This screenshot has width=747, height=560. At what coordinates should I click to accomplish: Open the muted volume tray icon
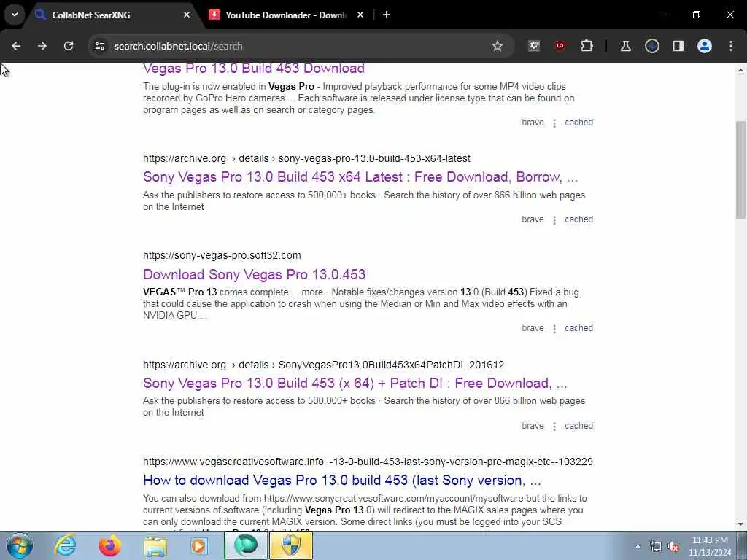click(x=673, y=547)
